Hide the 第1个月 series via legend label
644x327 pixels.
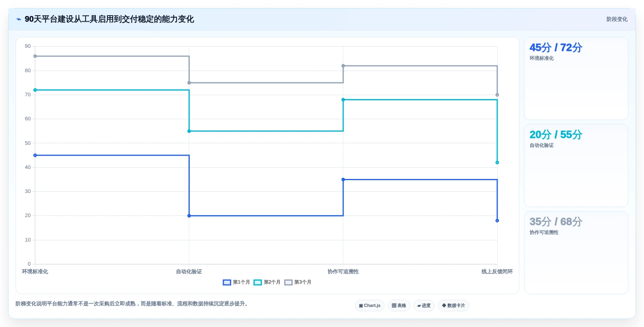[241, 282]
